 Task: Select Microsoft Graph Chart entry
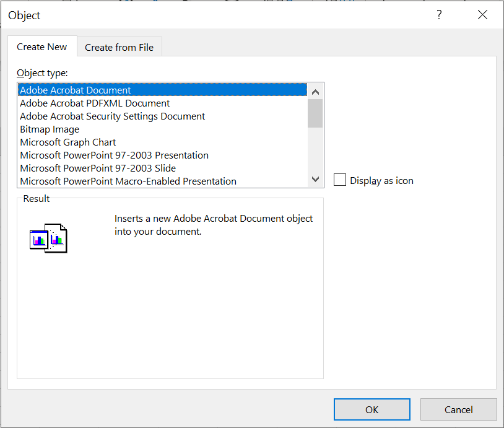click(68, 142)
